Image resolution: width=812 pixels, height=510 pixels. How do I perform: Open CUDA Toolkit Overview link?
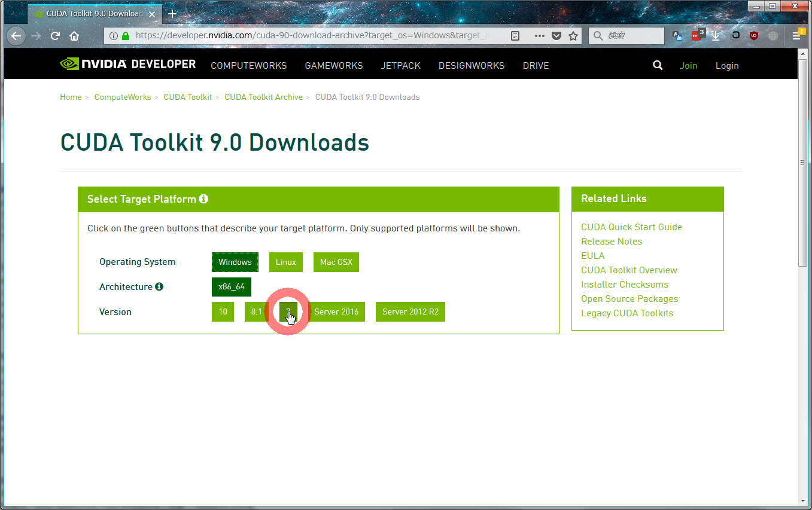coord(629,270)
